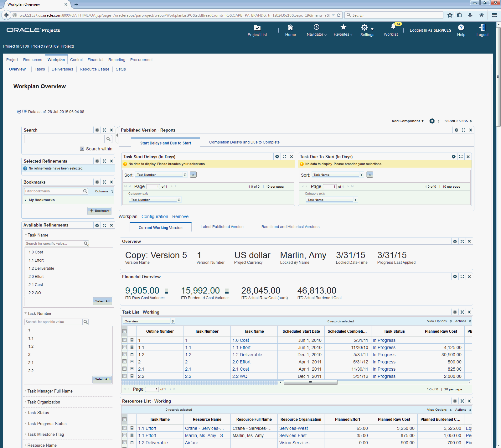Switch to Latest Published Version tab
Screen dimensions: 501x448
pyautogui.click(x=222, y=227)
